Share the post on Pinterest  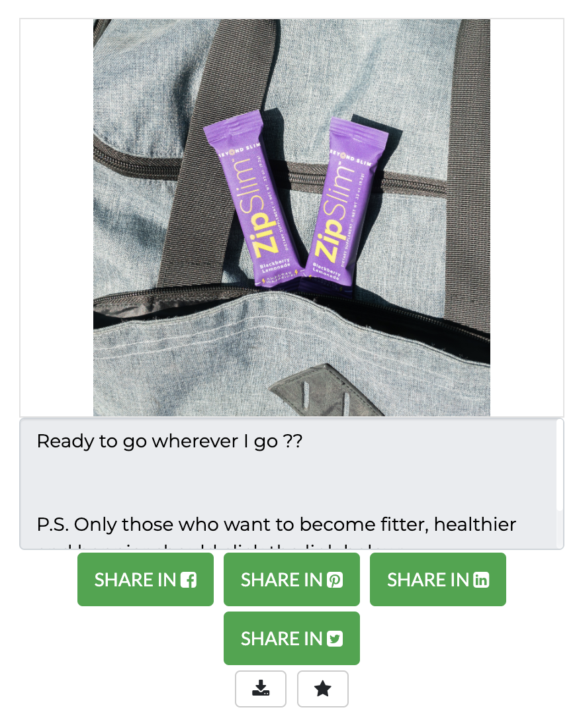[x=292, y=580]
